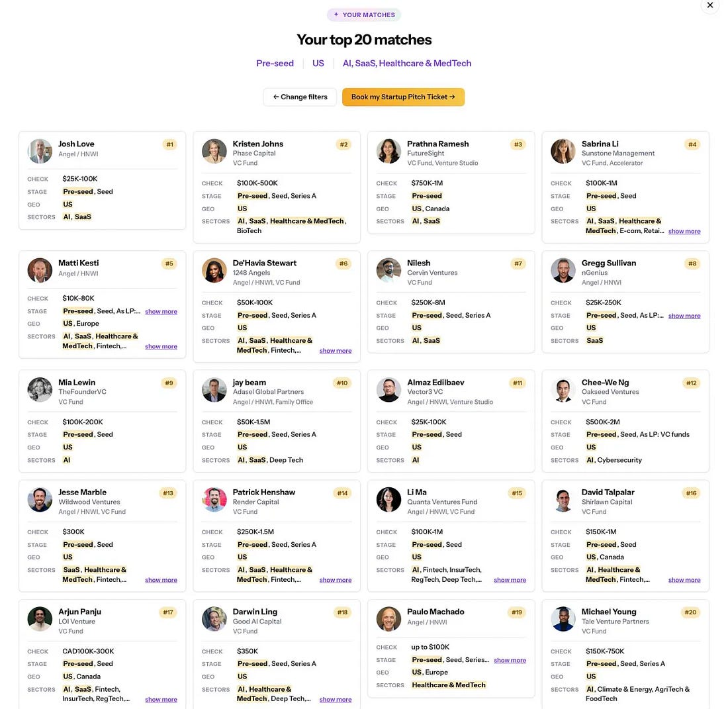Expand Sabrina Li's sectors with show more
The height and width of the screenshot is (709, 728).
coord(684,231)
